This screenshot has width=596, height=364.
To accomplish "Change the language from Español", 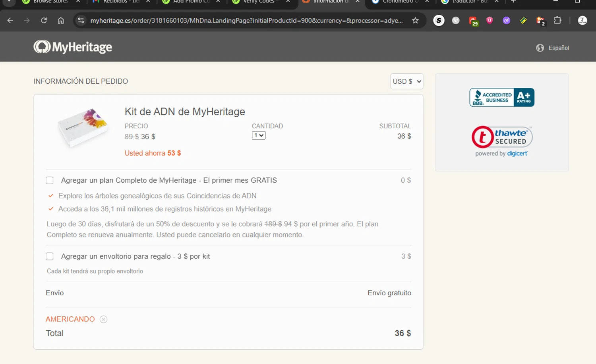I will click(559, 48).
